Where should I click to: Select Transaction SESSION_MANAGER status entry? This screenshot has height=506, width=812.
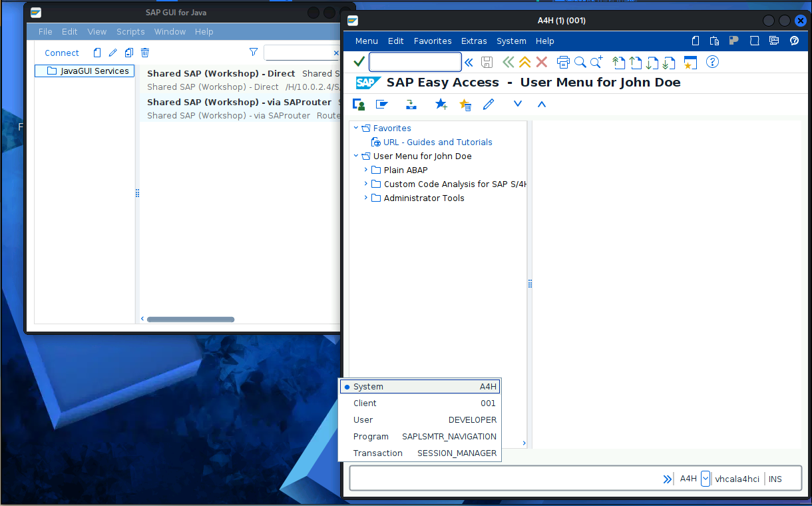pyautogui.click(x=419, y=453)
